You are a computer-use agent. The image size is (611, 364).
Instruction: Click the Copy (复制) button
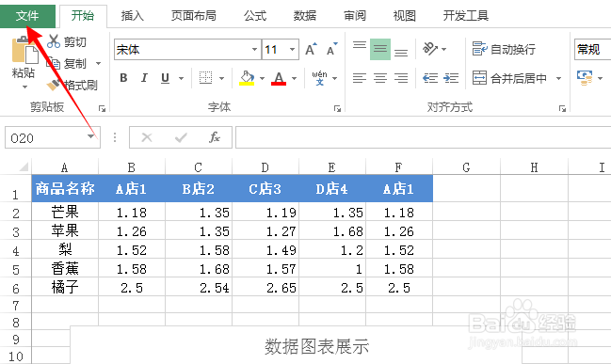click(x=67, y=63)
